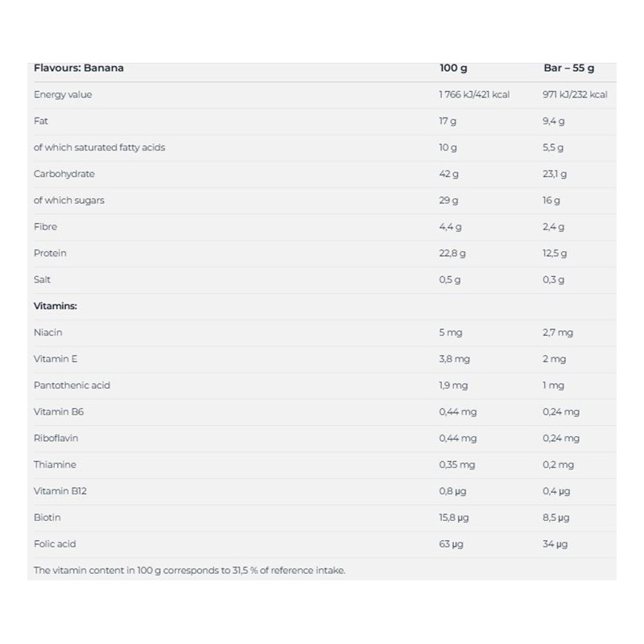Select the "Riboflavin" row label
The image size is (644, 644).
point(56,438)
